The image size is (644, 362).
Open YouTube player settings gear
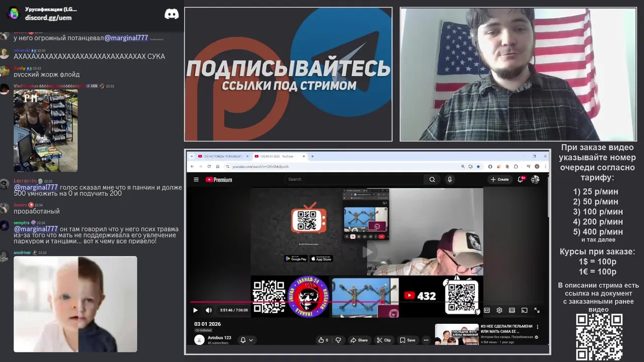tap(499, 310)
